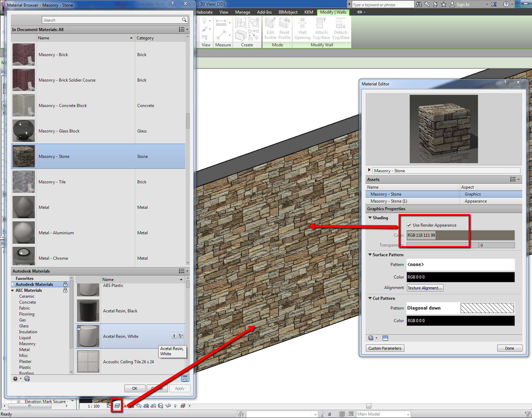Select the Masonry - Glass Block thumbnail
The height and width of the screenshot is (418, 532).
click(24, 131)
